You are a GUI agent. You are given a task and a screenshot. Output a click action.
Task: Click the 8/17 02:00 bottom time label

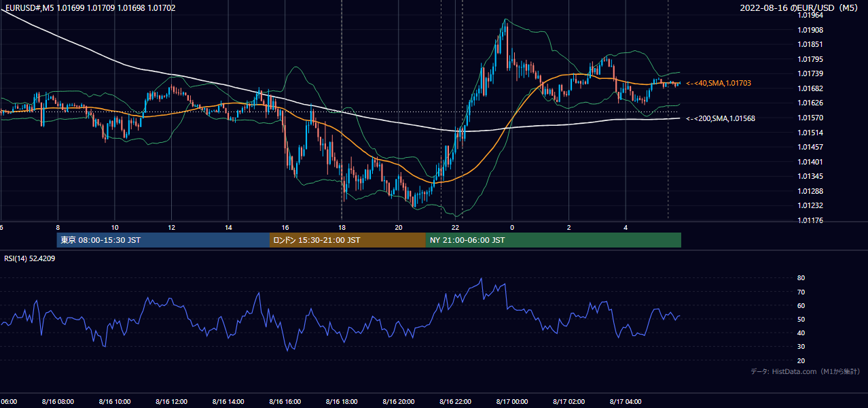click(x=568, y=402)
